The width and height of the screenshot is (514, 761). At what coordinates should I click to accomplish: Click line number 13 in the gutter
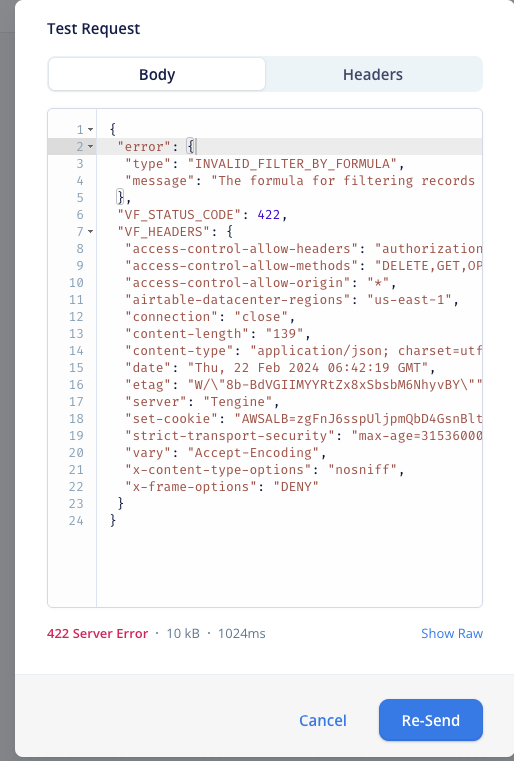76,333
